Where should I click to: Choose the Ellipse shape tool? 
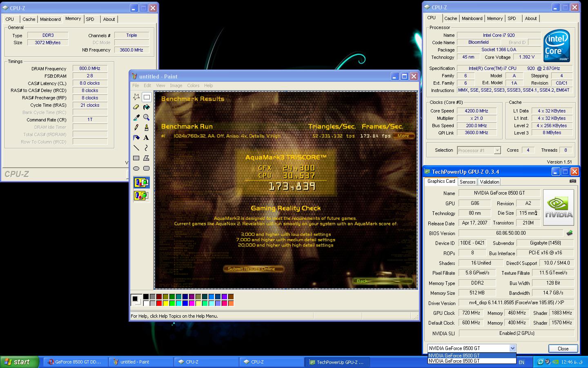tap(136, 168)
